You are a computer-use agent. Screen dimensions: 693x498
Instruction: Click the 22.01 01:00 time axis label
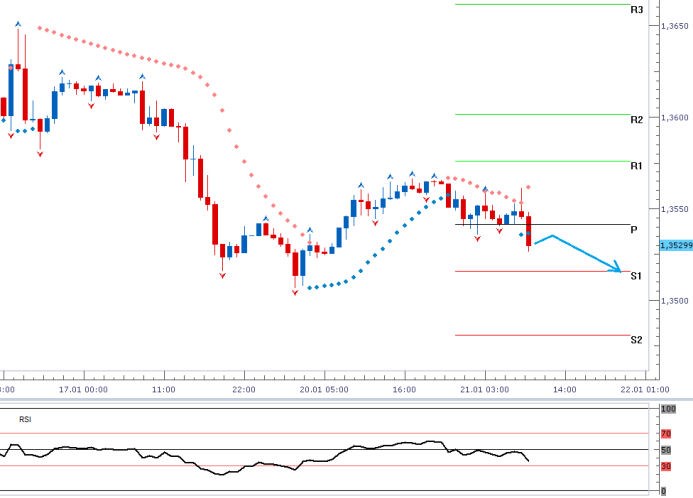645,390
